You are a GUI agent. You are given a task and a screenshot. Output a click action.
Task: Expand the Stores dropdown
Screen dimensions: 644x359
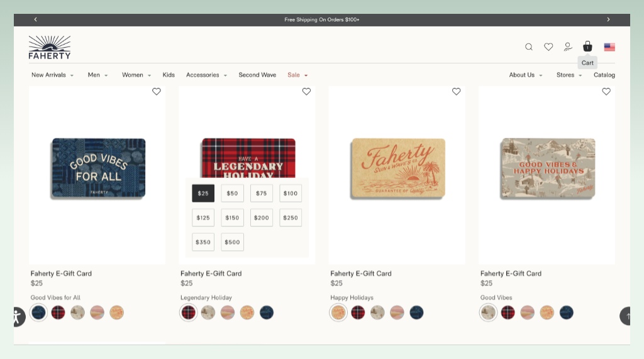click(x=569, y=75)
